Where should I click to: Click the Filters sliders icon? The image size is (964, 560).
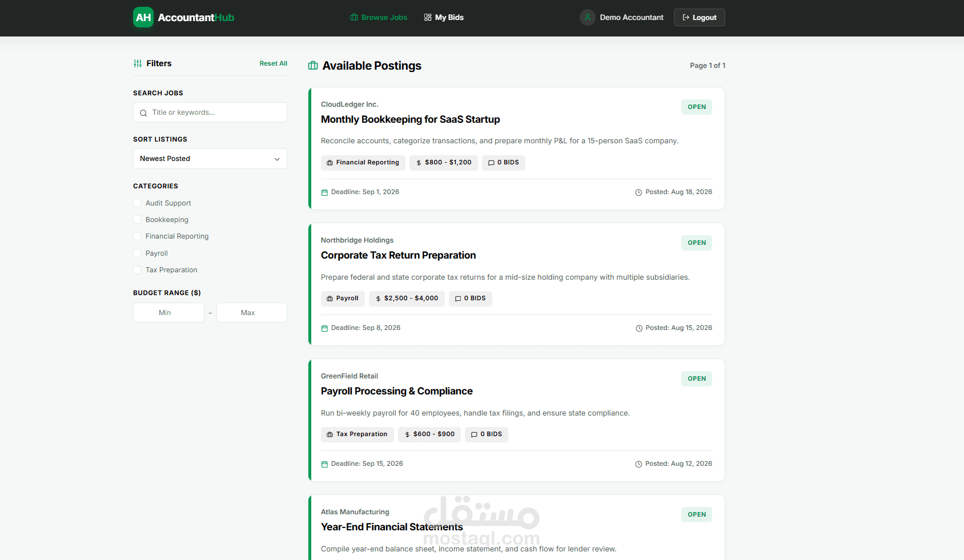point(138,63)
